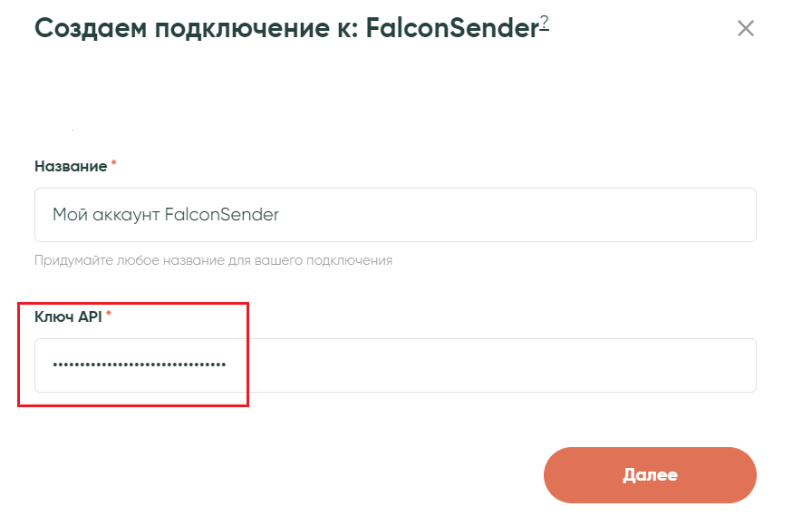812x526 pixels.
Task: Place cursor at end of Название text
Action: pyautogui.click(x=279, y=215)
